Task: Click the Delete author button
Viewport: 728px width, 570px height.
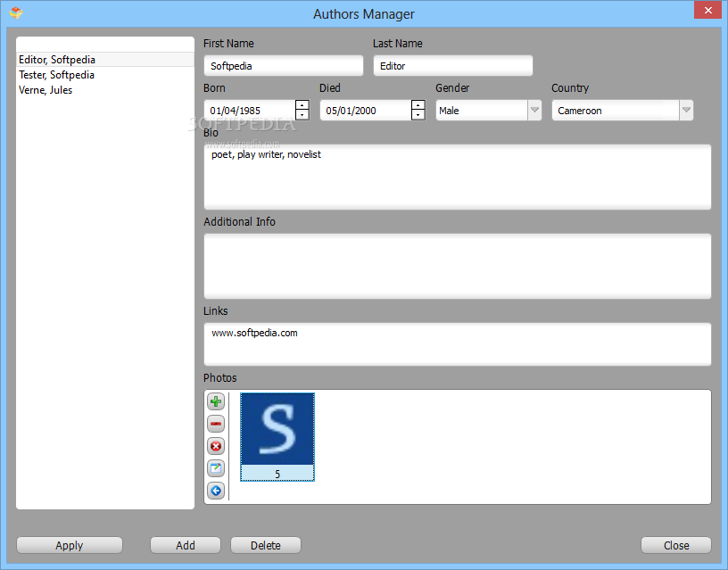Action: pyautogui.click(x=266, y=545)
